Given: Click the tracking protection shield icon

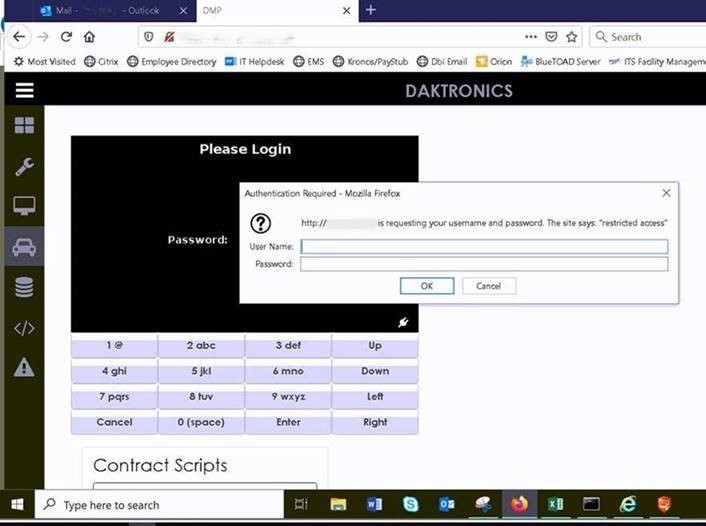Looking at the screenshot, I should pyautogui.click(x=149, y=36).
